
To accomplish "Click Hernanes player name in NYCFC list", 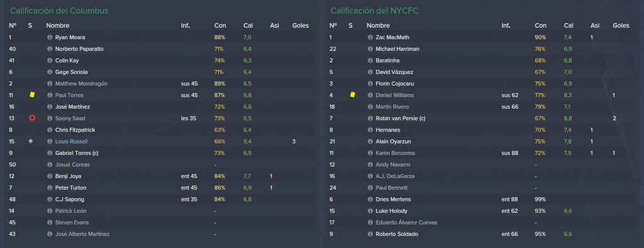I will coord(387,130).
